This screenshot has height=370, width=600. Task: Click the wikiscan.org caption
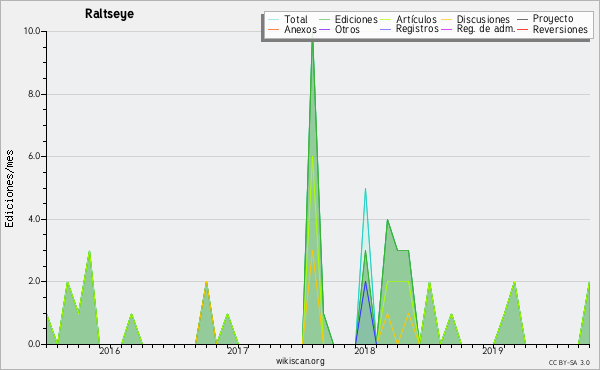[300, 361]
